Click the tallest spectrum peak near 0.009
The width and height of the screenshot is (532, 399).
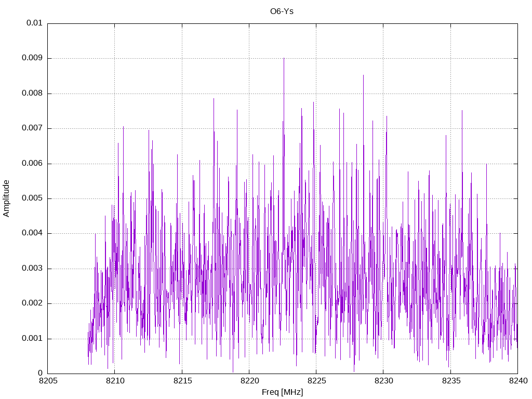click(x=284, y=58)
